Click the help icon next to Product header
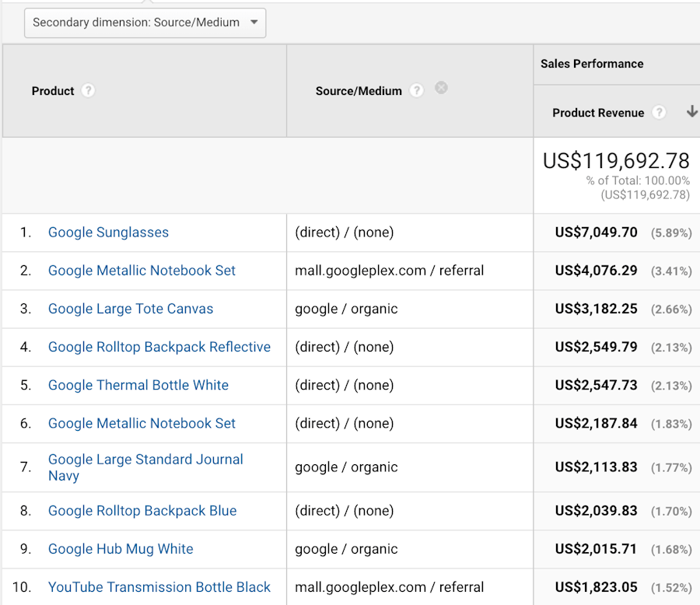The width and height of the screenshot is (700, 605). click(x=88, y=91)
